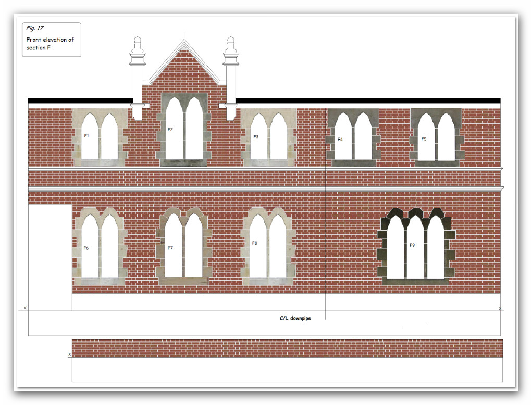Image resolution: width=532 pixels, height=405 pixels.
Task: Click the 'C/L downpipe' label
Action: coord(295,318)
